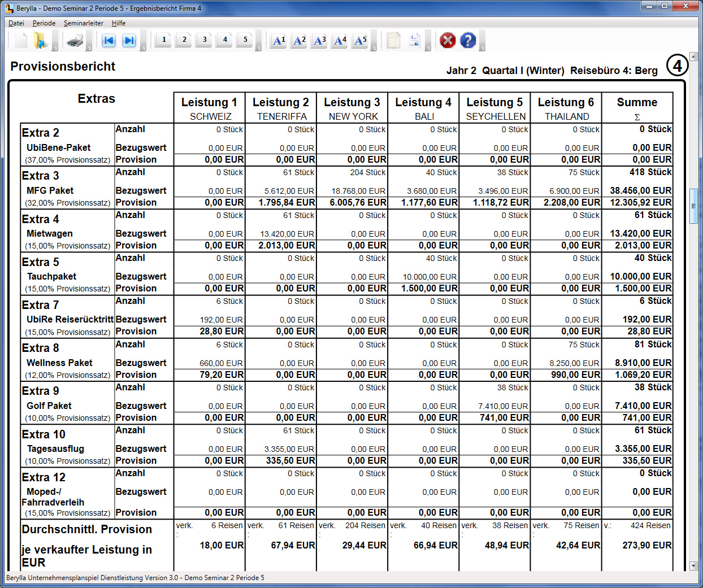
Task: Click the Berylla application icon in title bar
Action: click(x=9, y=8)
